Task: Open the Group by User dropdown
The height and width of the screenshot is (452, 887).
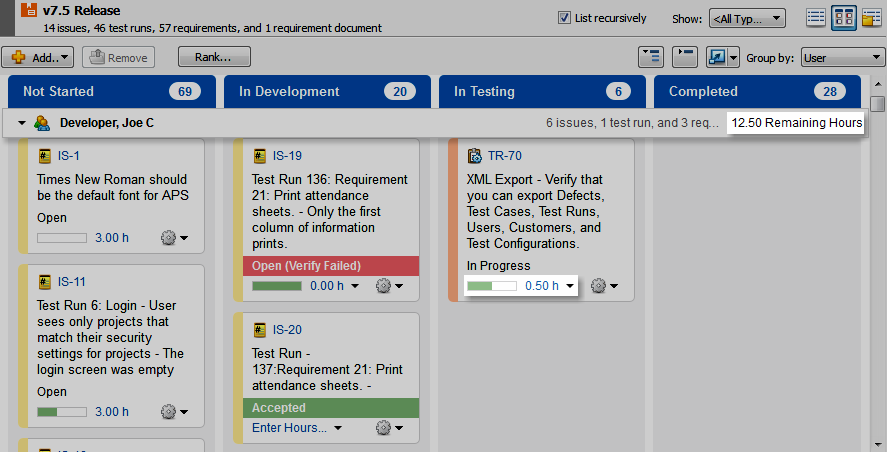Action: point(842,58)
